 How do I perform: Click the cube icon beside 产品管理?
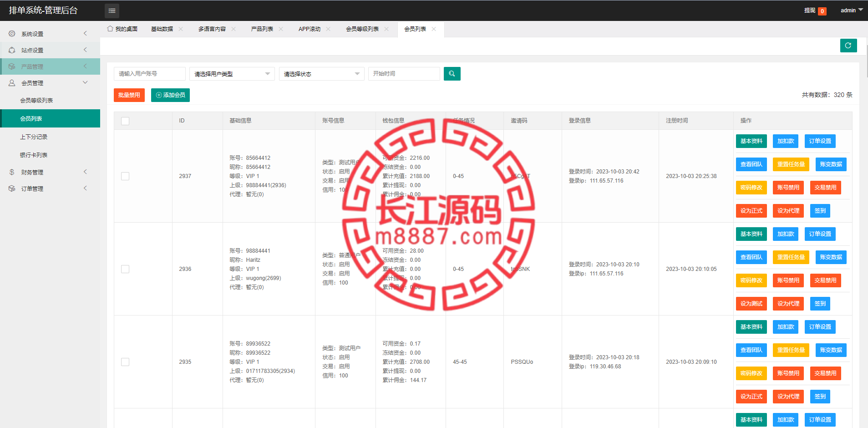[12, 66]
